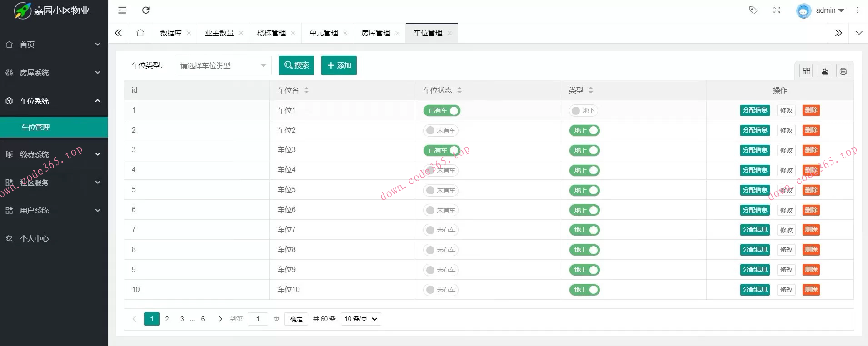Close the 车位管理 tab

tap(449, 33)
